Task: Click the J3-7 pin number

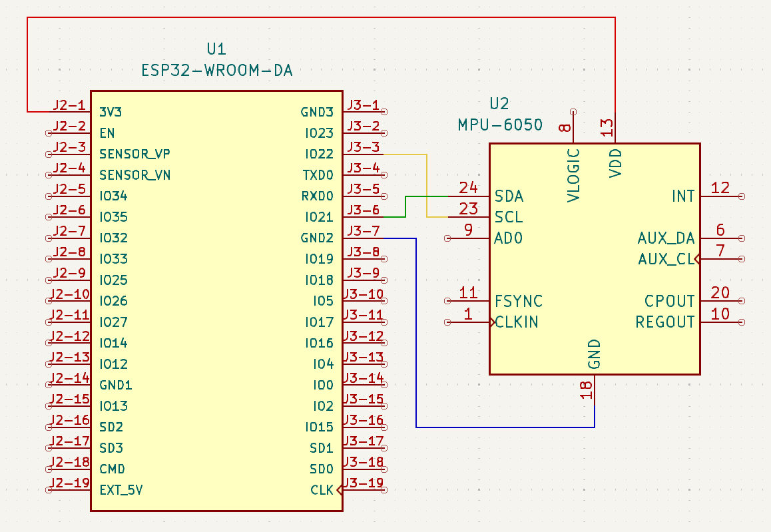Action: point(364,231)
